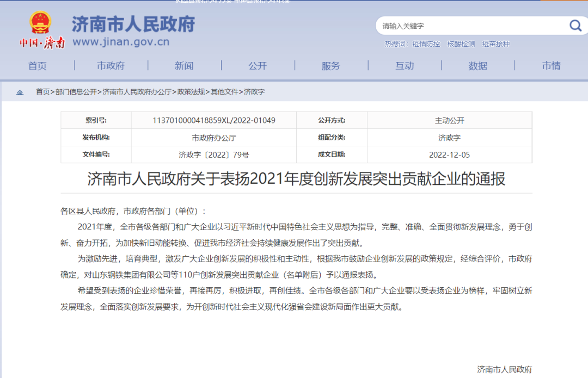Viewport: 588px width, 378px height.
Task: Click the www.jinan.gov.cn site address
Action: 120,42
